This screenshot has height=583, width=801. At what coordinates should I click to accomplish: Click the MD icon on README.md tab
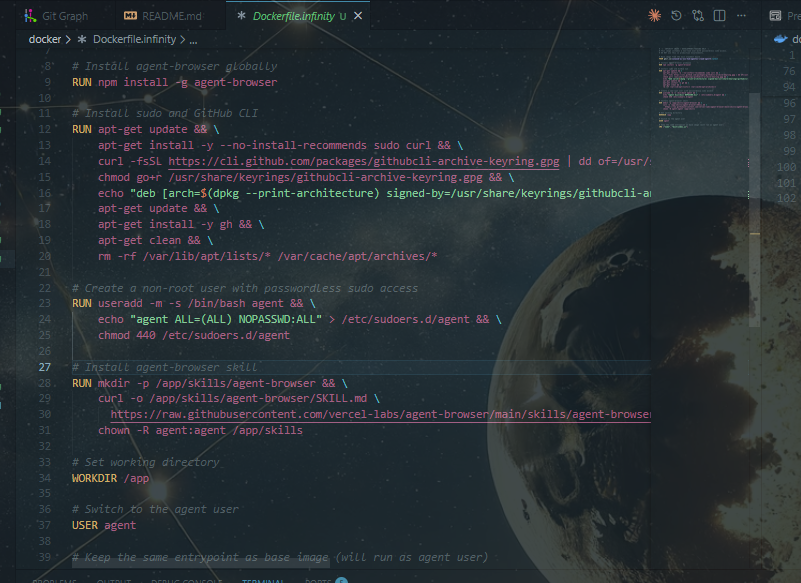(x=130, y=16)
